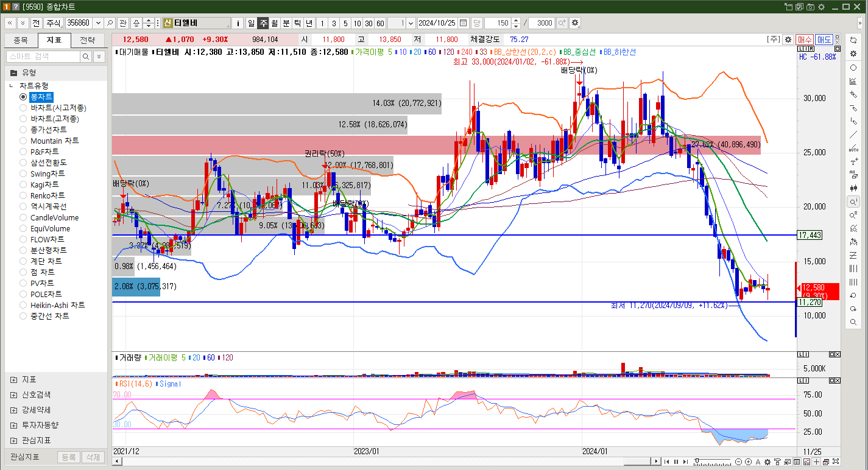868x470 pixels.
Task: Choose the CandleVolume chart type
Action: [x=24, y=217]
